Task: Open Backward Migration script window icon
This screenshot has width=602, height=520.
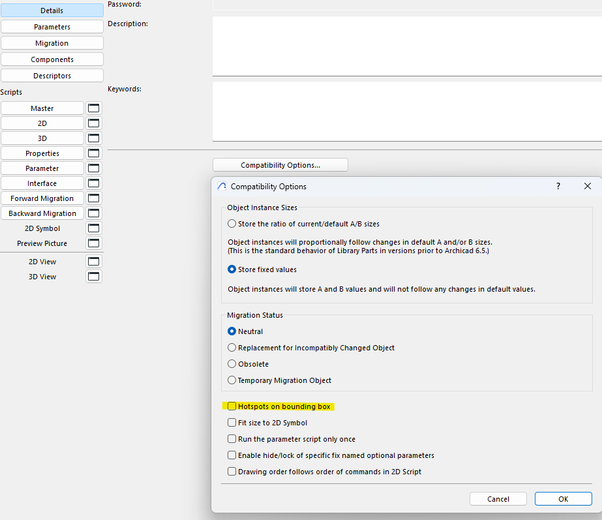Action: pyautogui.click(x=93, y=213)
